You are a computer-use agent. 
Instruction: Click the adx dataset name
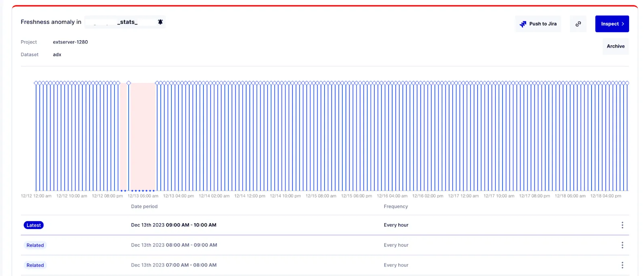pos(57,55)
